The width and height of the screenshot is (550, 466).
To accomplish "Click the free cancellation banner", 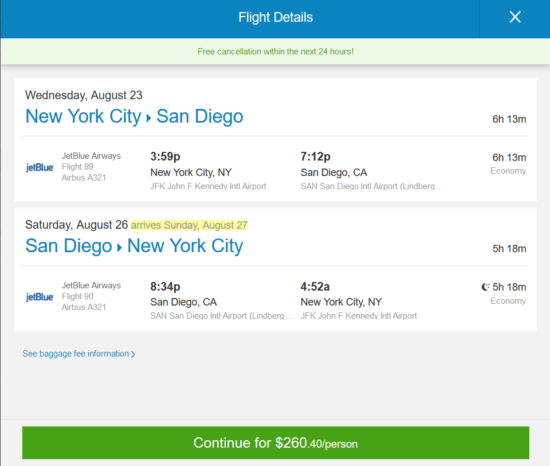I will (275, 52).
